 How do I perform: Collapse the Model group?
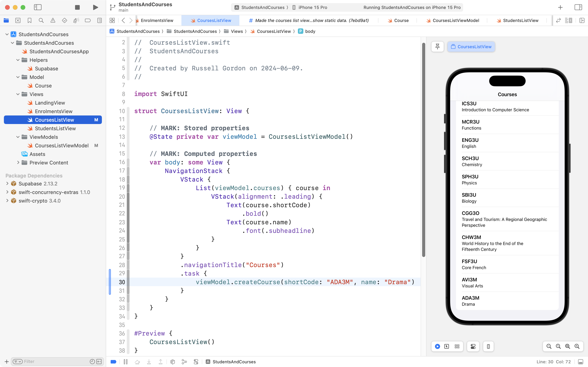[18, 77]
